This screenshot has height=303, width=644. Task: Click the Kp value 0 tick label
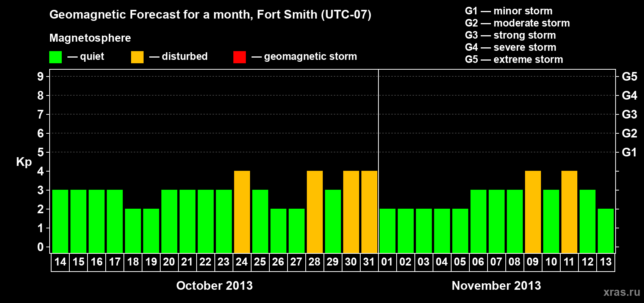[x=41, y=247]
